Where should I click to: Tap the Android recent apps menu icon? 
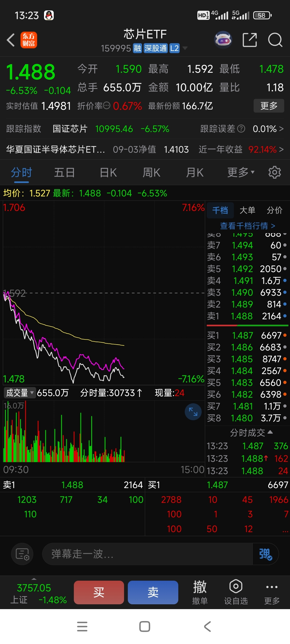coord(82,627)
